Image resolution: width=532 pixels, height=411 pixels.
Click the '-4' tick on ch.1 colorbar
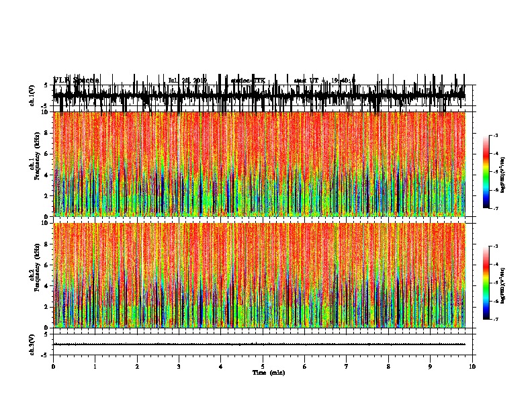pyautogui.click(x=495, y=154)
